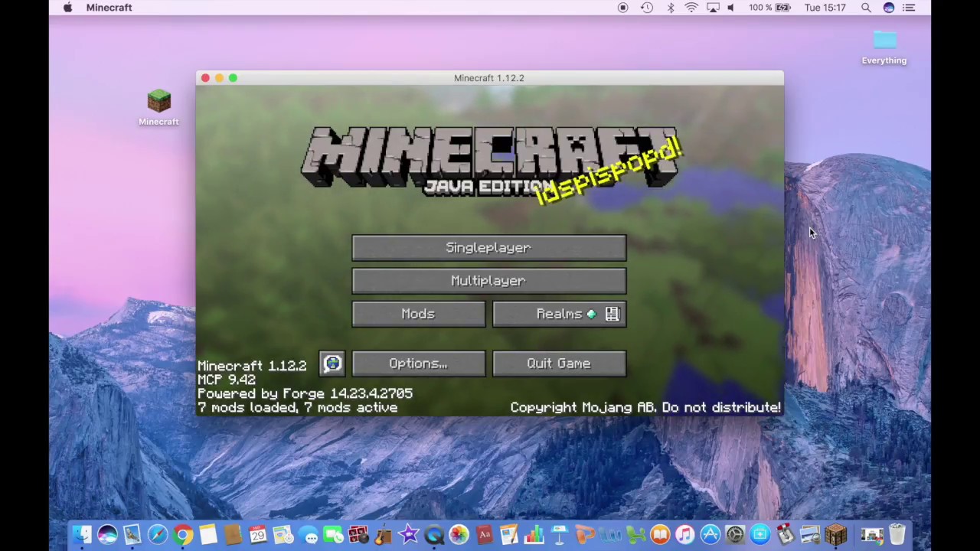Open Time Machine menu bar icon
This screenshot has width=980, height=551.
pos(647,8)
